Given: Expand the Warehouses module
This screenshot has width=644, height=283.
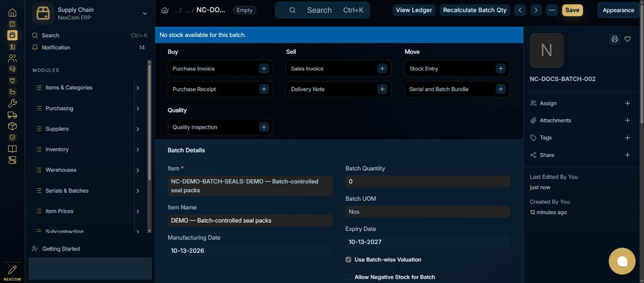Looking at the screenshot, I should (x=138, y=170).
